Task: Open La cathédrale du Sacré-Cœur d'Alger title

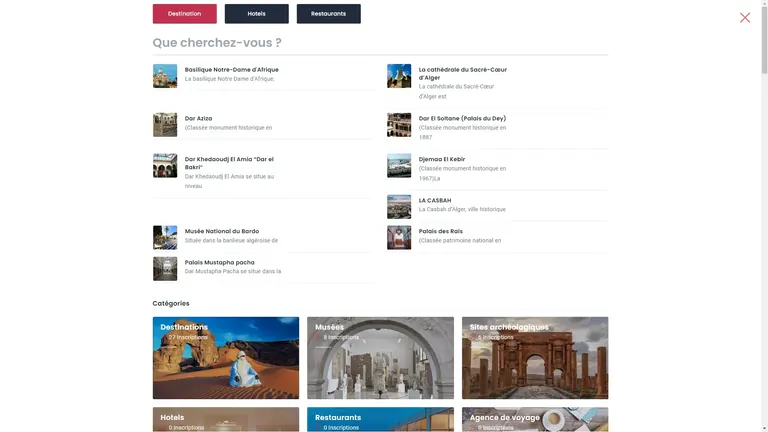Action: point(463,73)
